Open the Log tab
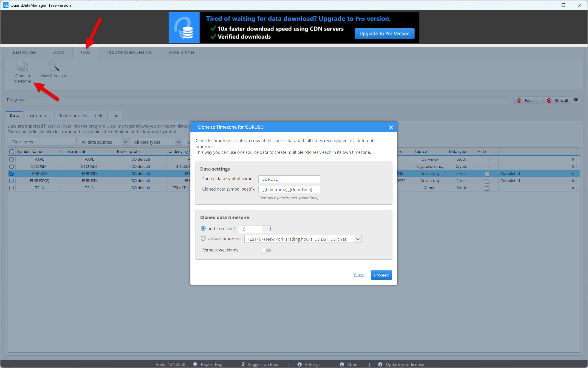This screenshot has height=368, width=588. pyautogui.click(x=115, y=116)
